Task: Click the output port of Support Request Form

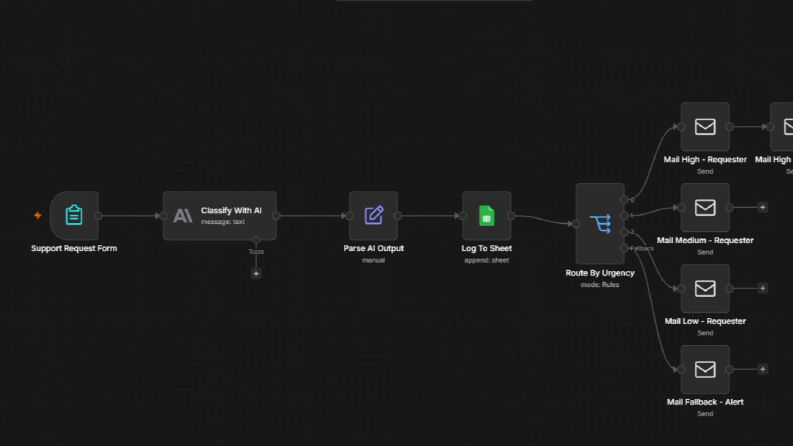Action: tap(99, 215)
